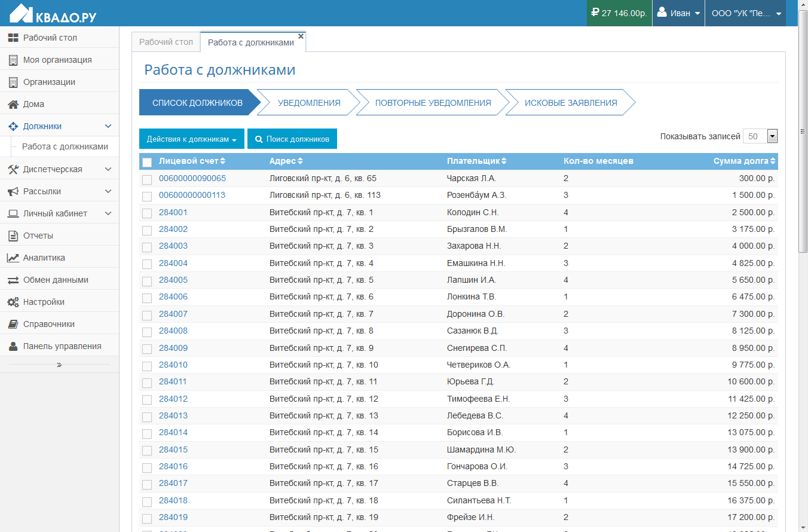Click the Кол-во месяцев column header
The height and width of the screenshot is (532, 808).
pos(598,161)
